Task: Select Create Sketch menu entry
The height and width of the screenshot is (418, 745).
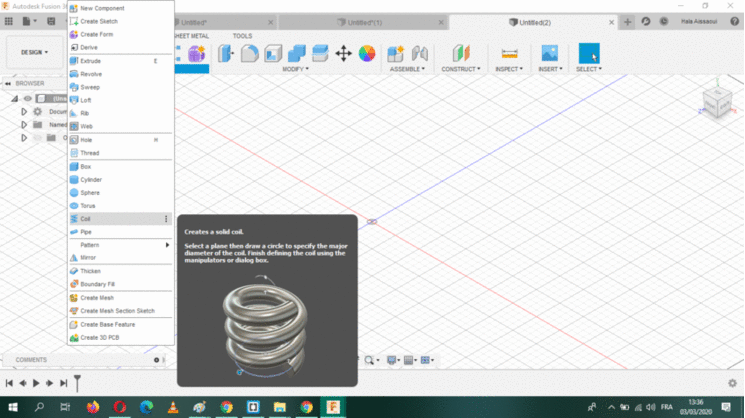Action: (120, 21)
